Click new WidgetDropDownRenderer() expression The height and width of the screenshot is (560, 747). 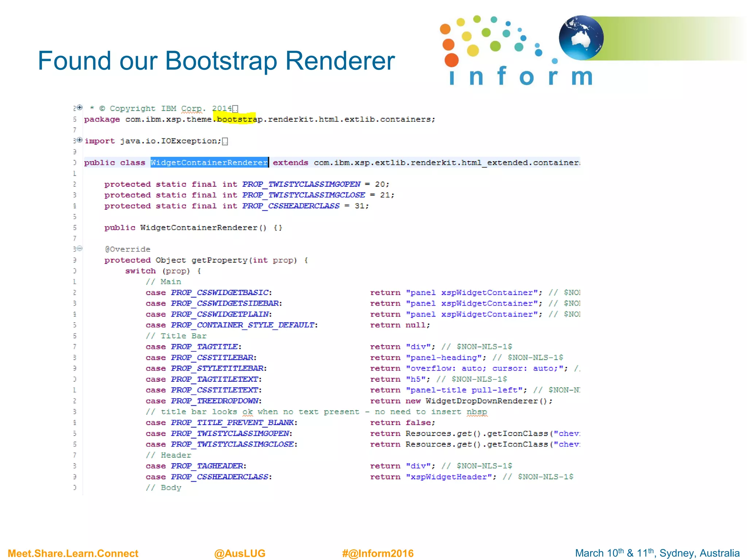[476, 401]
